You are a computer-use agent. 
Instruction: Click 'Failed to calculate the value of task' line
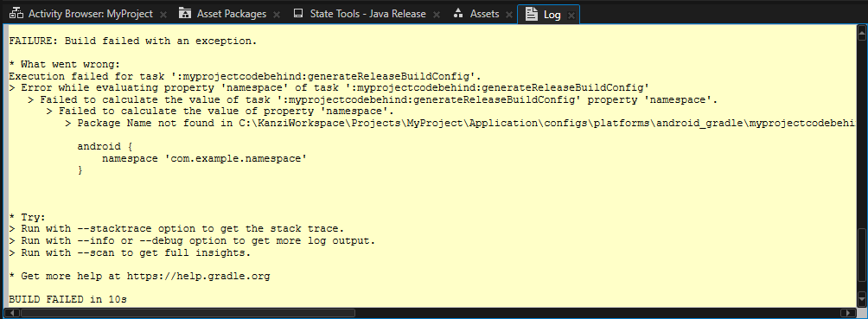373,100
